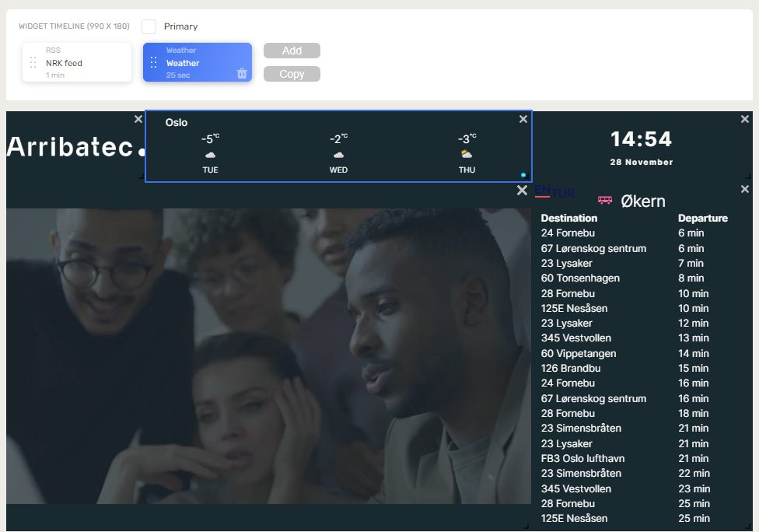Enable the Primary checkbox
Screen dimensions: 759x532
pos(149,26)
